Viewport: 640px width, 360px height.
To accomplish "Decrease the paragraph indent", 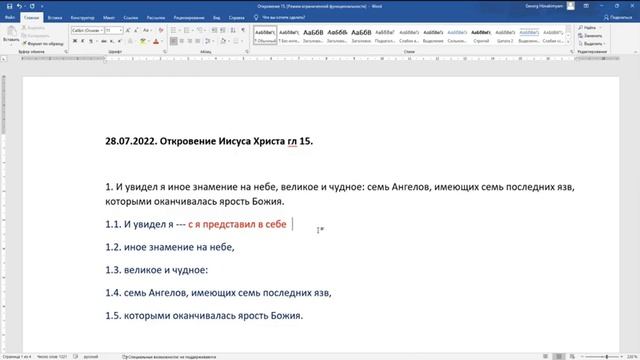I will click(214, 30).
